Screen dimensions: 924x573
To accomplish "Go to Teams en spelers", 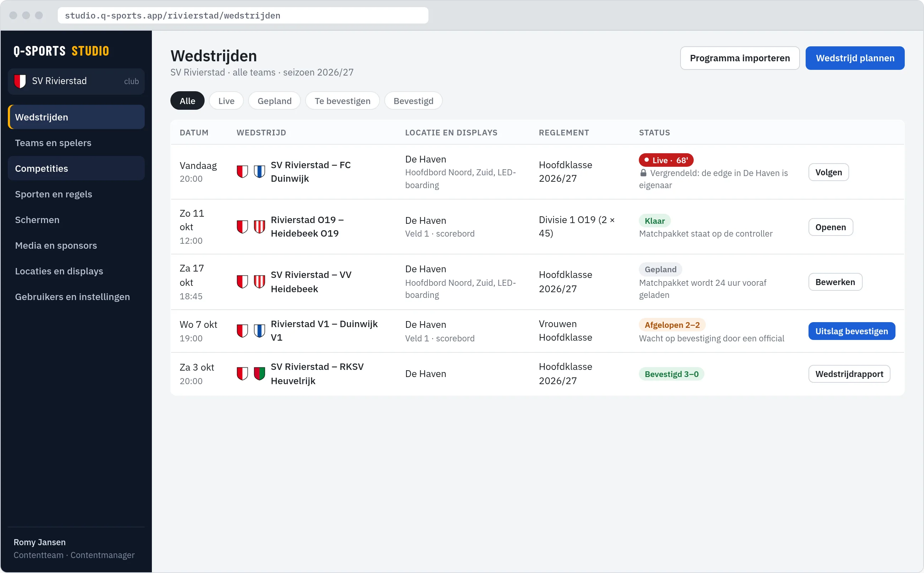I will click(x=76, y=143).
